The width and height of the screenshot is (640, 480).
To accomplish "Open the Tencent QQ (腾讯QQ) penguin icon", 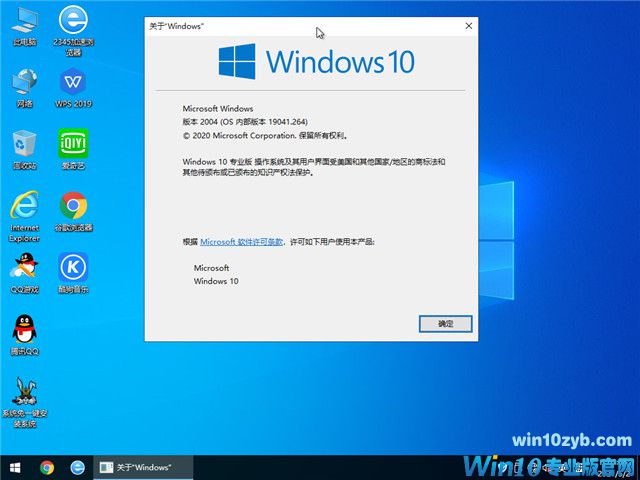I will pyautogui.click(x=24, y=331).
